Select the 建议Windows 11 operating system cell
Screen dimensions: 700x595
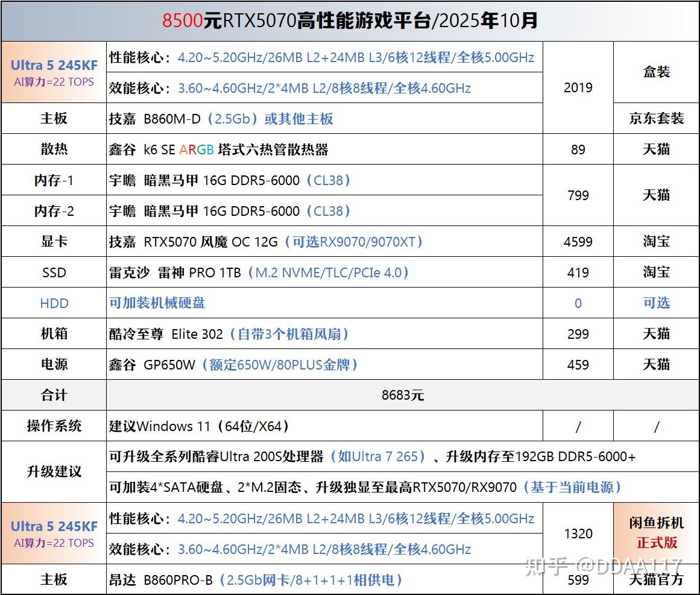[x=324, y=426]
